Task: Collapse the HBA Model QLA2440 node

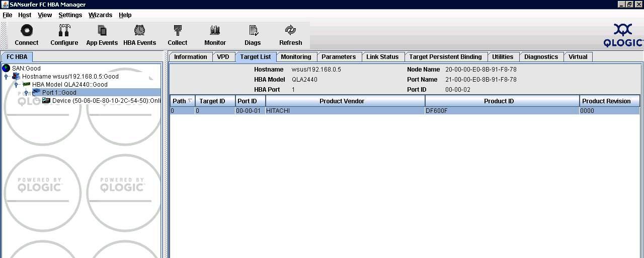Action: pyautogui.click(x=16, y=85)
